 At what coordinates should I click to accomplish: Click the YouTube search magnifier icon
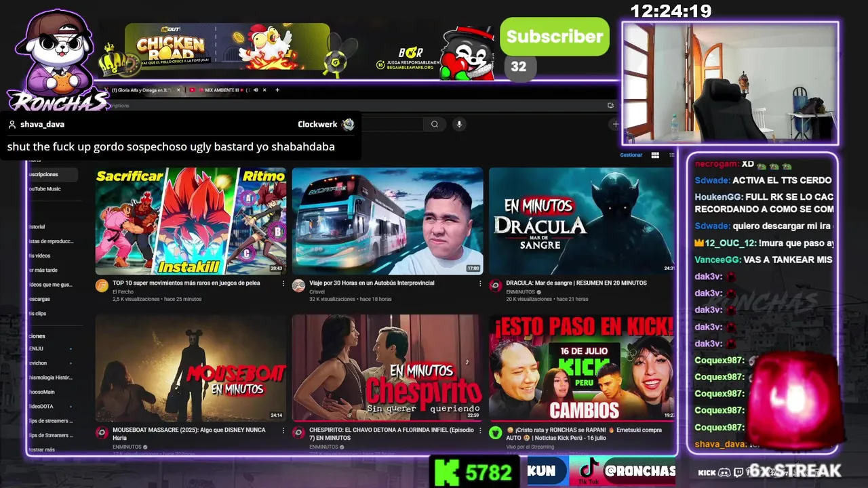click(435, 124)
